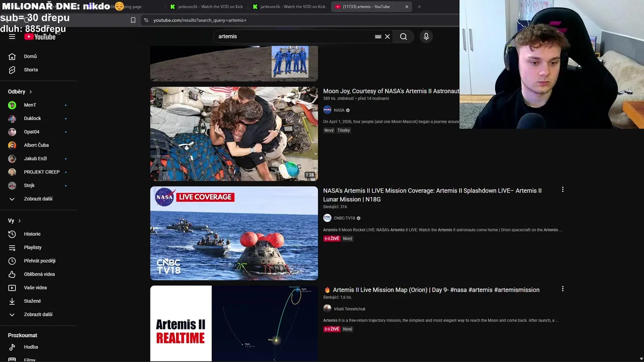Screen dimensions: 644x362
Task: Expand Zobrazit další under subscriptions
Action: (39, 199)
